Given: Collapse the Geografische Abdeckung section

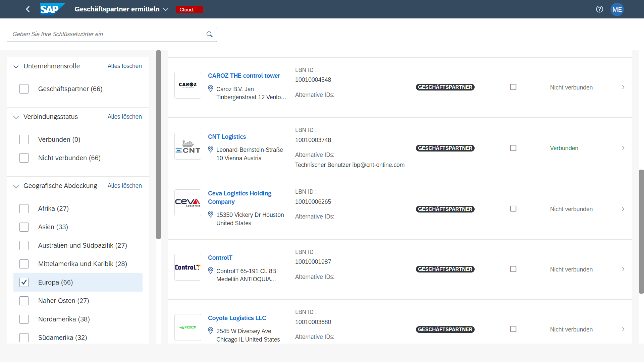Looking at the screenshot, I should coord(16,186).
